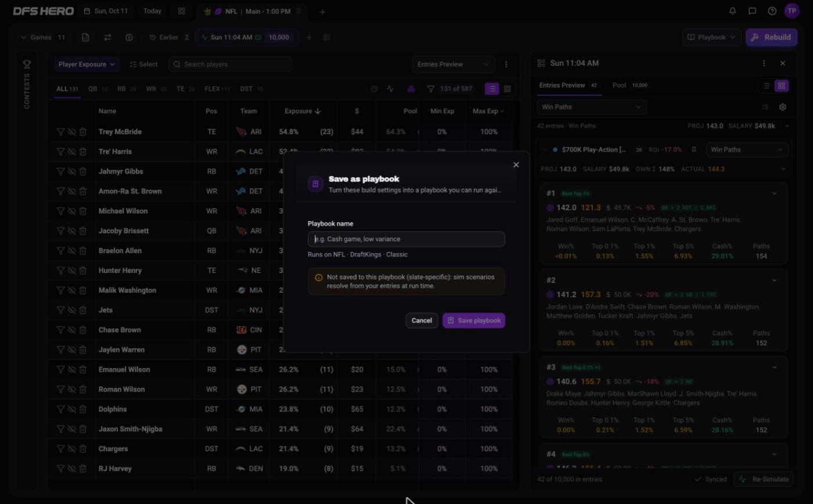813x504 pixels.
Task: Open the three-dot menu beside Sun 11:04 AM title
Action: (764, 63)
